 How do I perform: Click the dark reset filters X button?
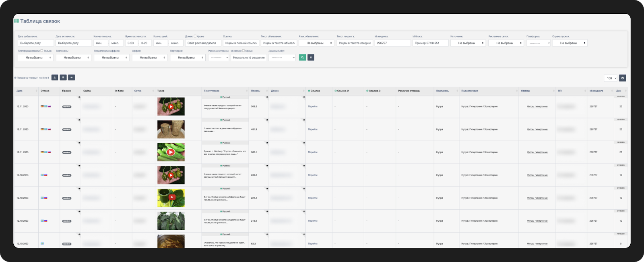[x=311, y=58]
